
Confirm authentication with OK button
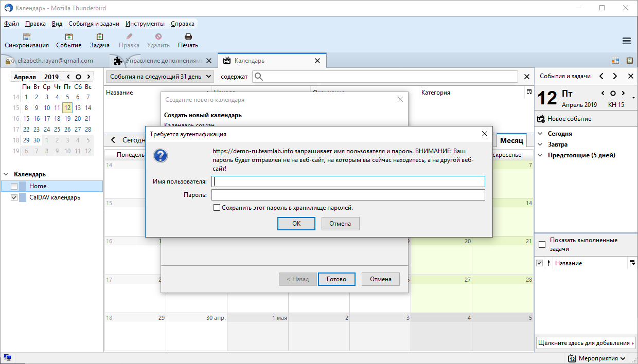[296, 224]
